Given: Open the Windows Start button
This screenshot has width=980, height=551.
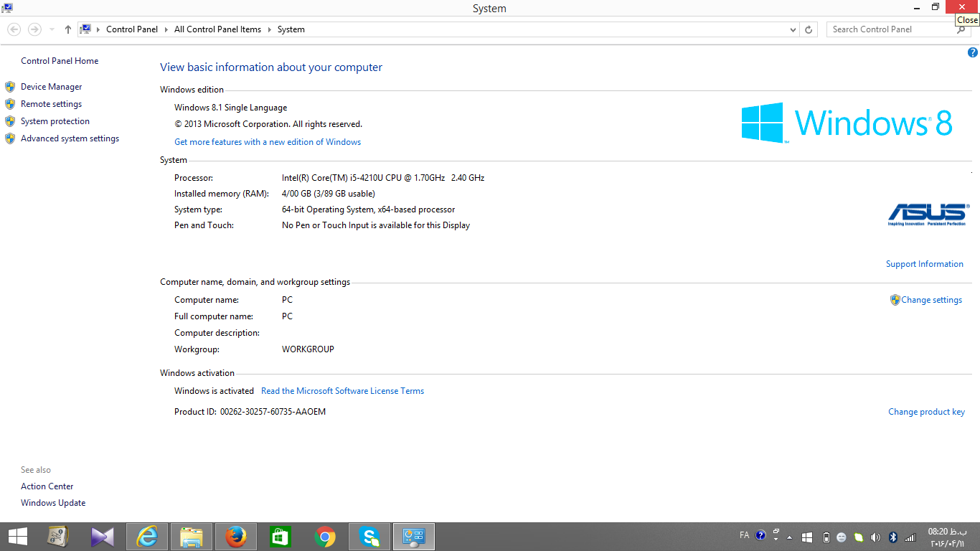Looking at the screenshot, I should [18, 537].
